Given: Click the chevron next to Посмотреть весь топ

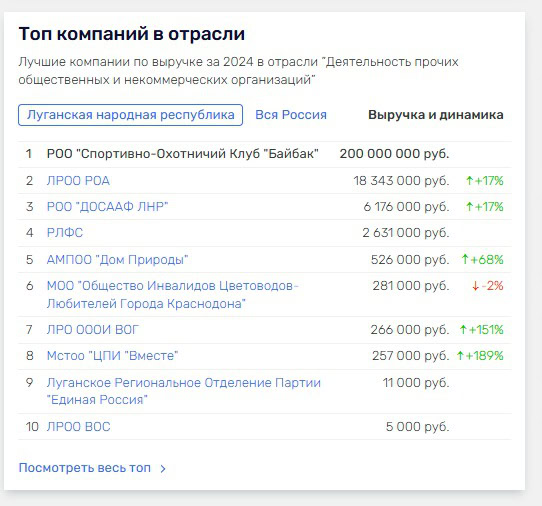Looking at the screenshot, I should point(163,469).
